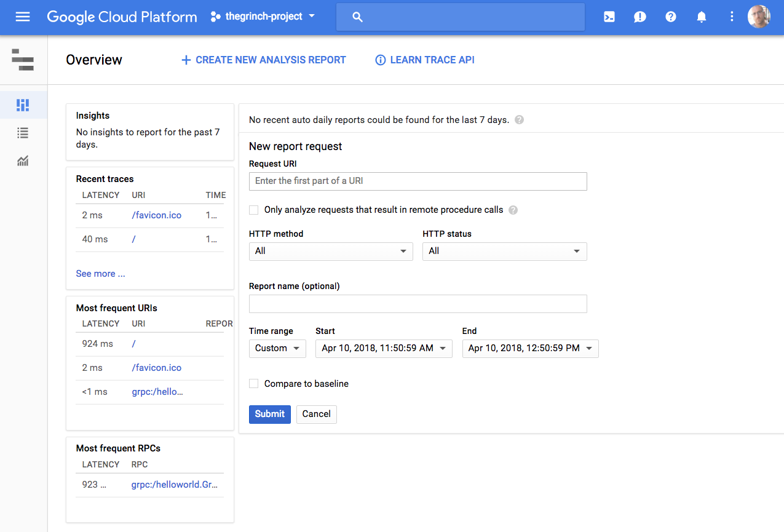
Task: Click the Trace waterfall logo atop the sidebar
Action: click(x=23, y=60)
